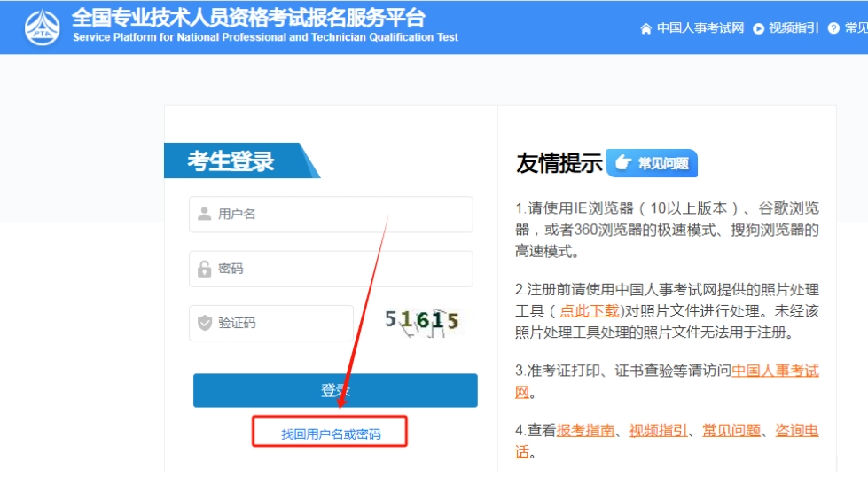Open the underlined 常见问题 link in tip 4

click(x=731, y=430)
